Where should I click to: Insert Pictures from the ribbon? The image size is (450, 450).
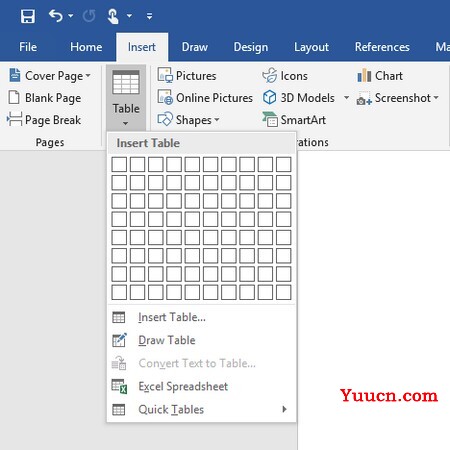pyautogui.click(x=187, y=76)
